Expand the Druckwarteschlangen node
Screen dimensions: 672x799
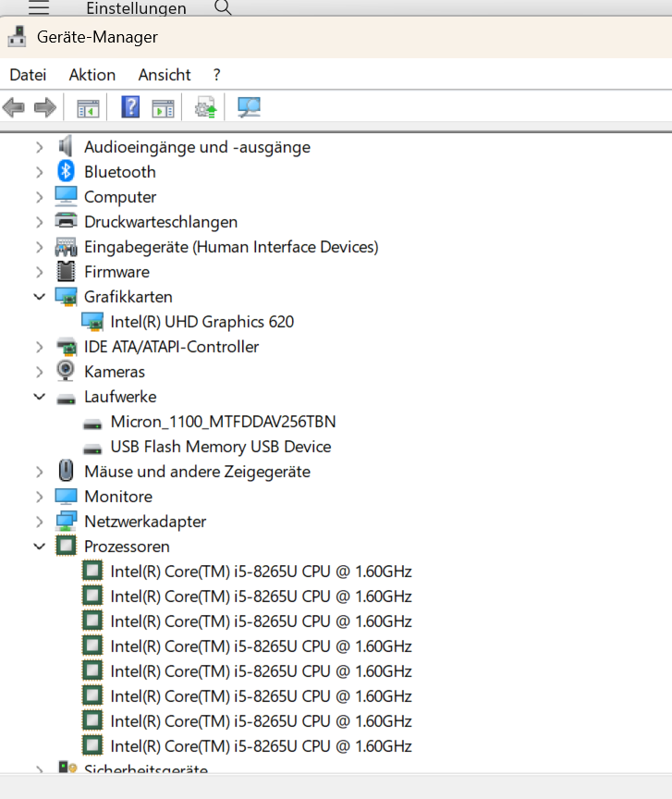click(x=39, y=222)
